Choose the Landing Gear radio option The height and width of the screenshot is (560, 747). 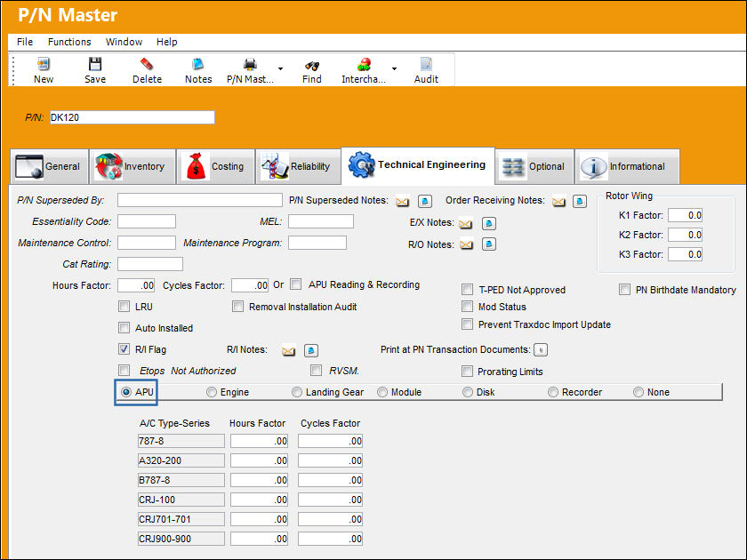[297, 392]
